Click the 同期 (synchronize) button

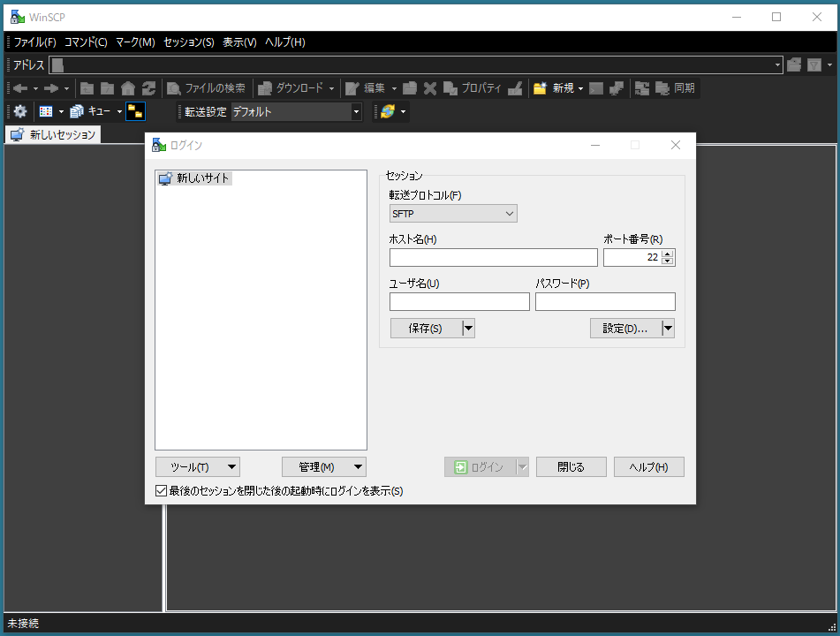coord(675,88)
